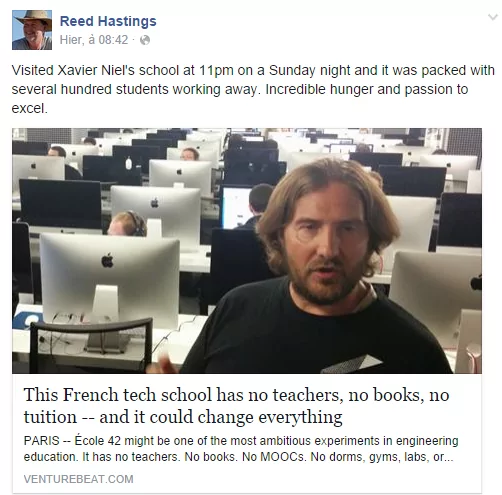Click the lit monitor screen in the photo
This screenshot has height=495, width=502.
pyautogui.click(x=236, y=207)
